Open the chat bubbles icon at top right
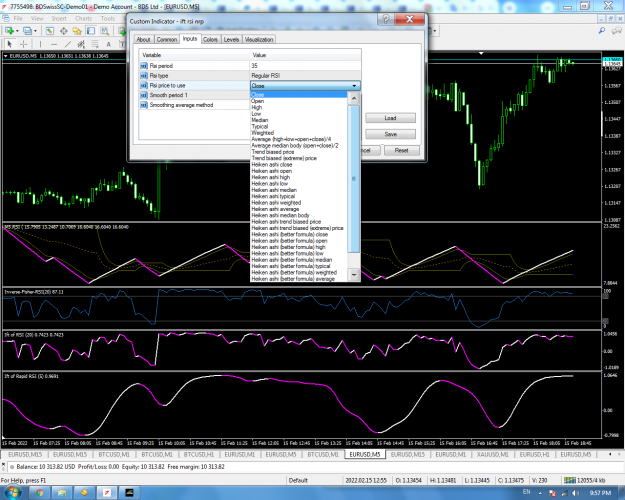This screenshot has width=625, height=500. [x=617, y=31]
